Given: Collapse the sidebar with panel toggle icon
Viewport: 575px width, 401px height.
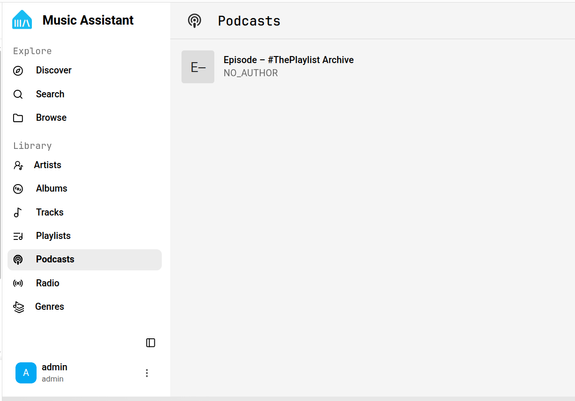Looking at the screenshot, I should pos(150,342).
